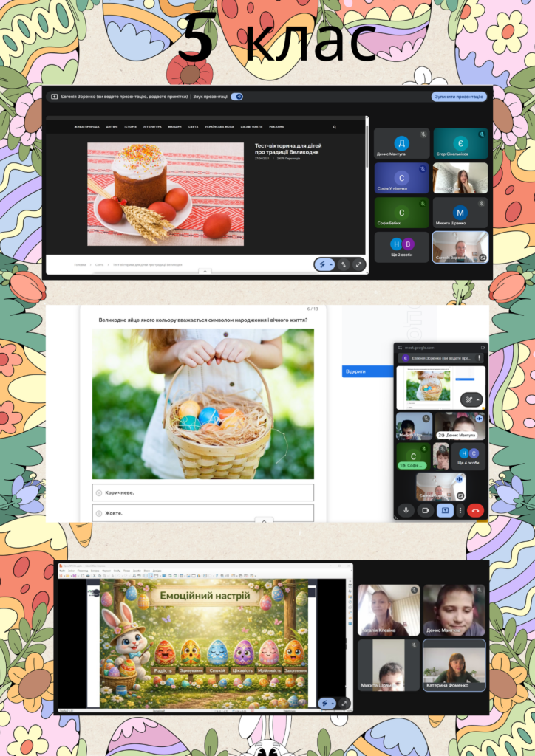Expand the chevron below the quiz answers

(264, 520)
